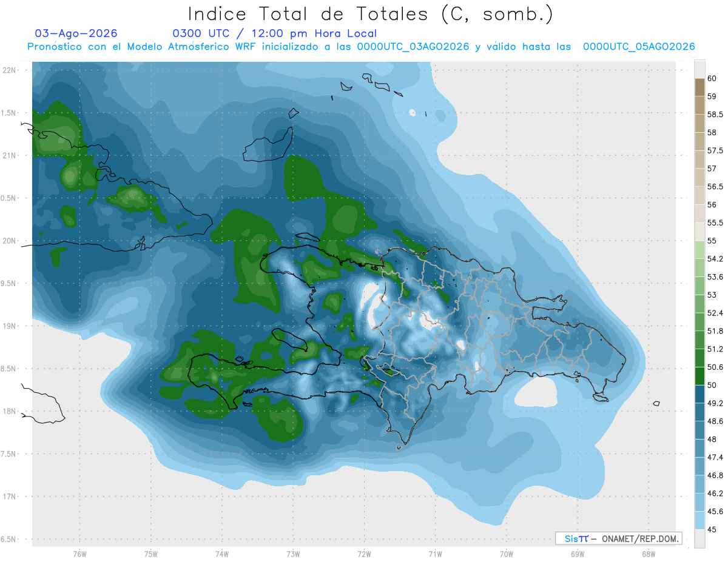Select the dark brown swatch between 59 and 60
Screen dimensions: 728x562
tap(699, 87)
